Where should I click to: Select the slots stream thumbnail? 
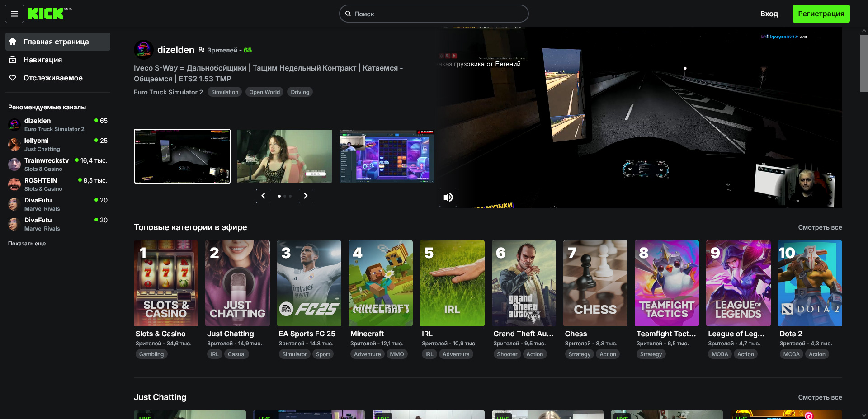[x=387, y=156]
